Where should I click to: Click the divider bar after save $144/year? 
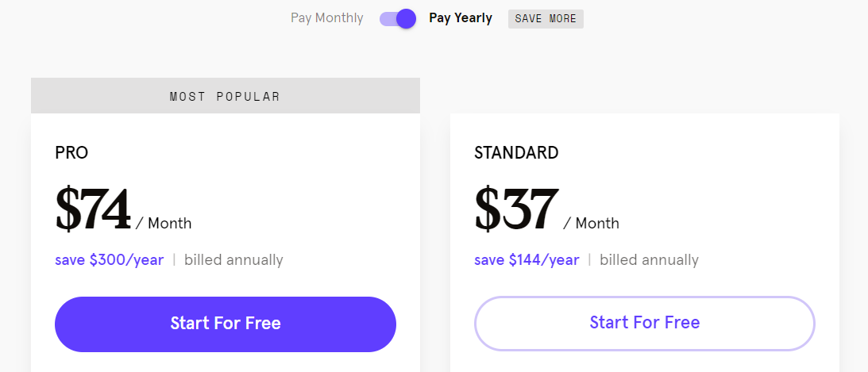click(589, 260)
